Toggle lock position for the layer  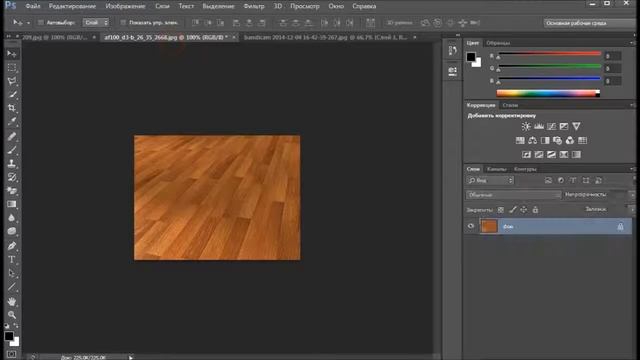[x=524, y=210]
